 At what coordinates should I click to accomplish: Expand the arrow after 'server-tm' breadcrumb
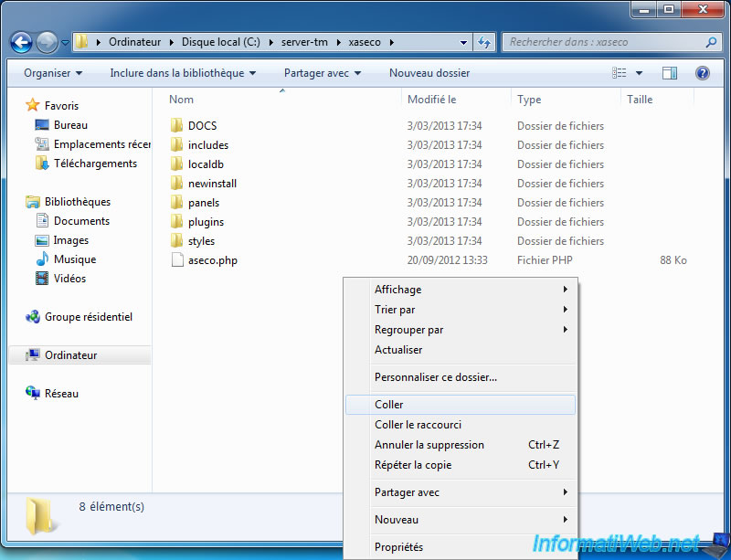click(338, 42)
